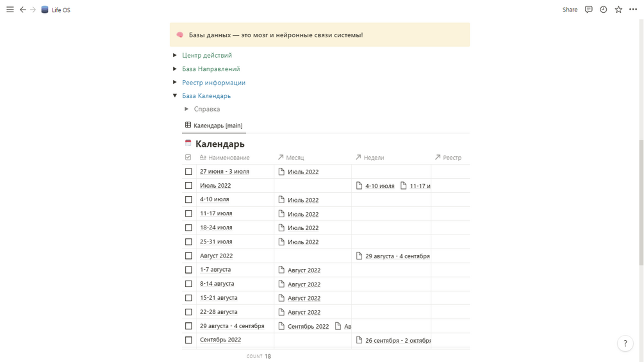Click the Месяц column header

pos(295,158)
